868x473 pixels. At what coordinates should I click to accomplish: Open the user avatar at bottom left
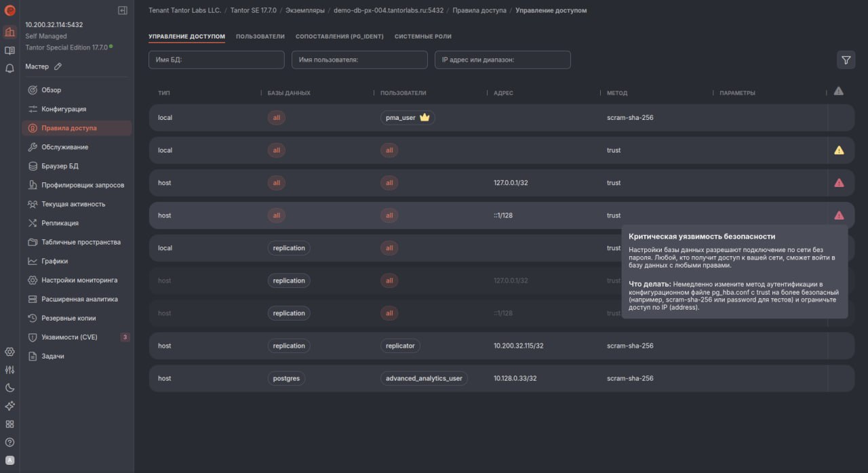point(9,461)
